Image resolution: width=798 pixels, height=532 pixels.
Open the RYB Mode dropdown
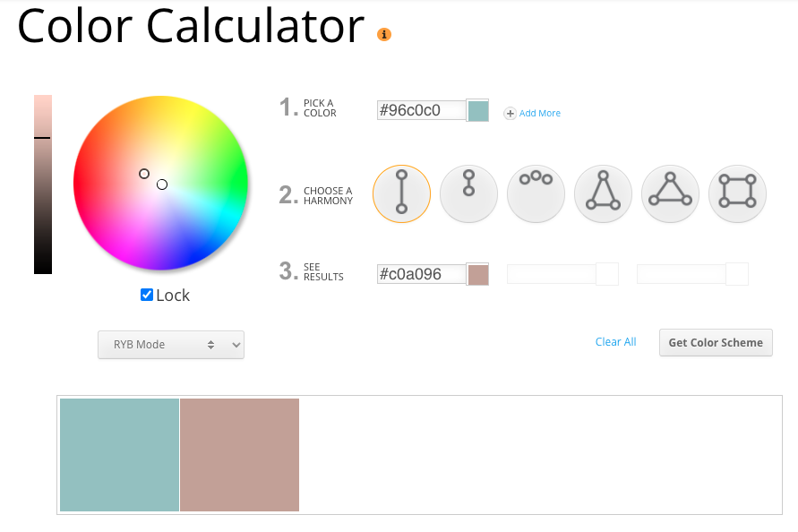pyautogui.click(x=171, y=345)
